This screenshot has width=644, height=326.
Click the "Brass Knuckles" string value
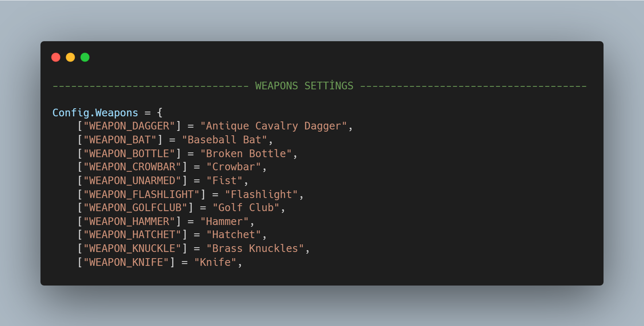coord(255,249)
